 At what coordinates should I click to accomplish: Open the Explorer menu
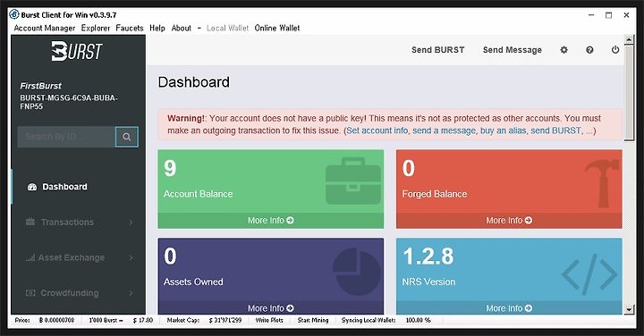click(96, 28)
